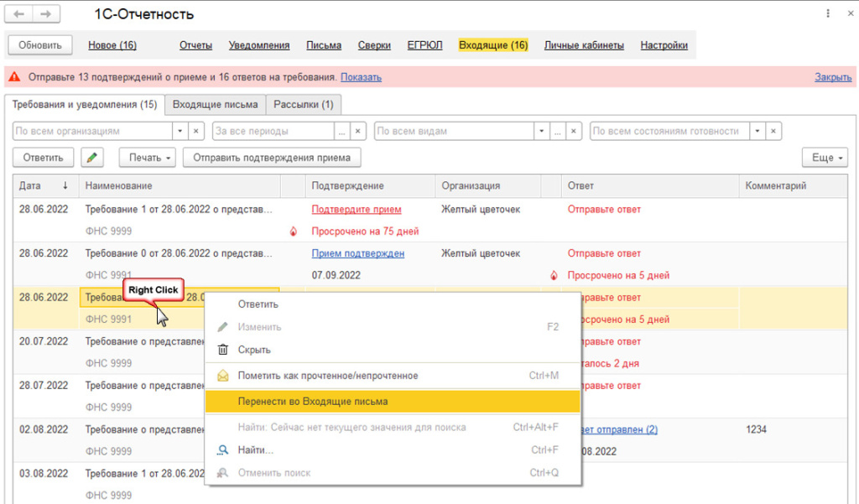The height and width of the screenshot is (504, 859).
Task: Choose Скрыть in the context menu
Action: 392,350
